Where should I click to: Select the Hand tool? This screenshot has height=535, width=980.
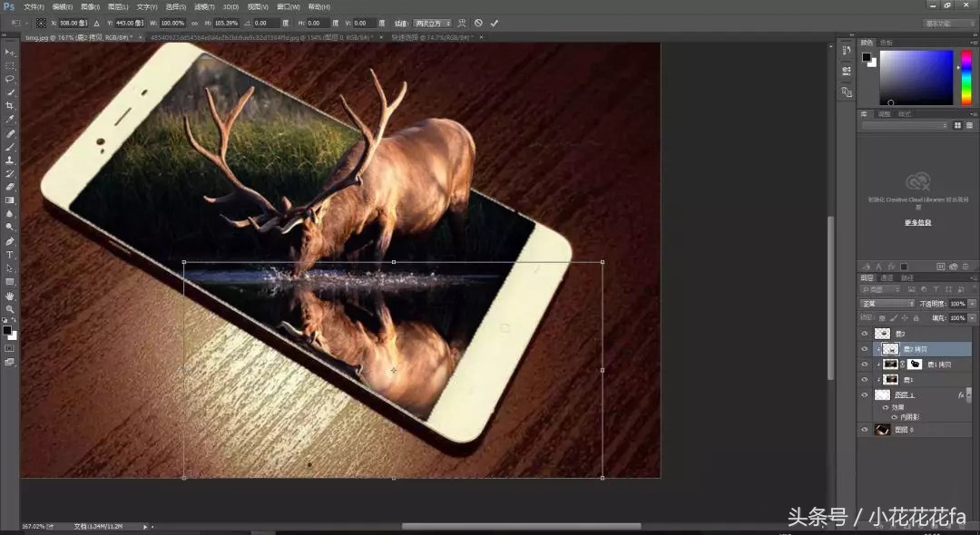click(11, 297)
